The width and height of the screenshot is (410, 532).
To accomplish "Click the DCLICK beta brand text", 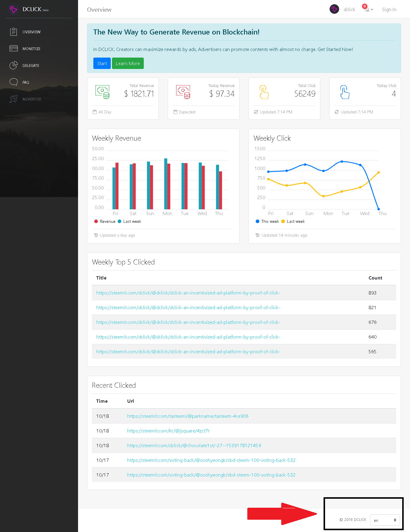I will point(35,9).
